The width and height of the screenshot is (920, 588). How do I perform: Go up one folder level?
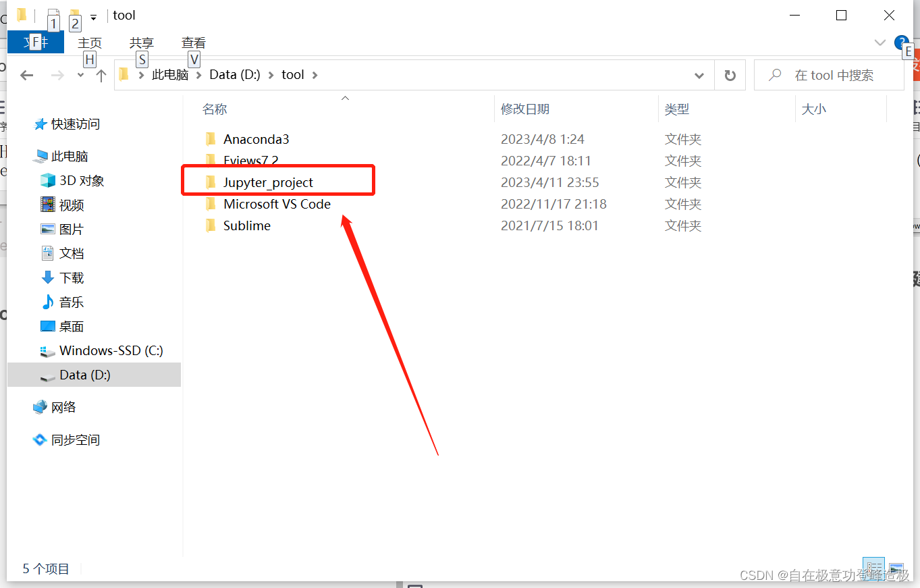(101, 75)
